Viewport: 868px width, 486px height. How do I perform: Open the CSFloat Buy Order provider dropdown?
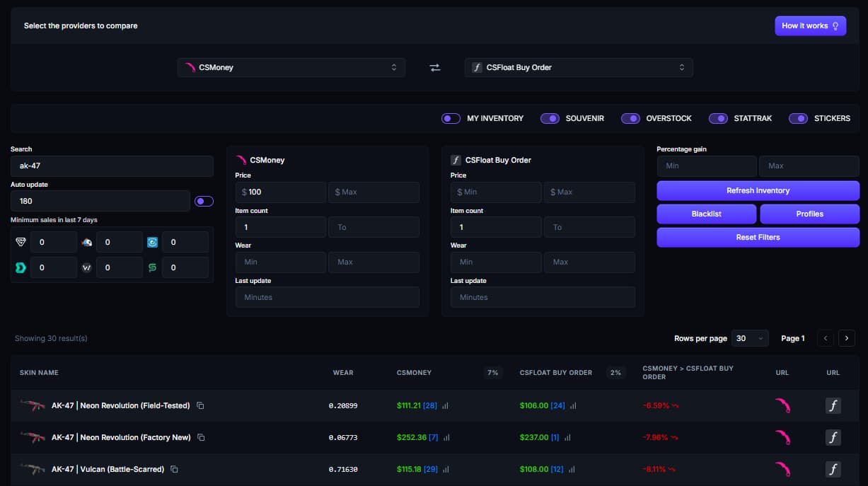(579, 67)
